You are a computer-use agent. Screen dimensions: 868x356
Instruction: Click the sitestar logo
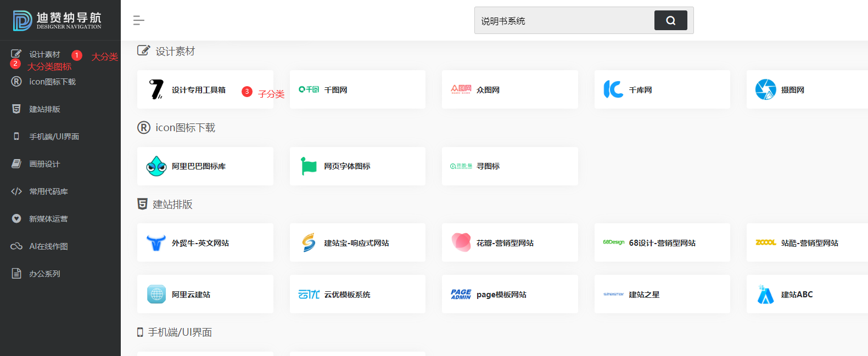(613, 294)
